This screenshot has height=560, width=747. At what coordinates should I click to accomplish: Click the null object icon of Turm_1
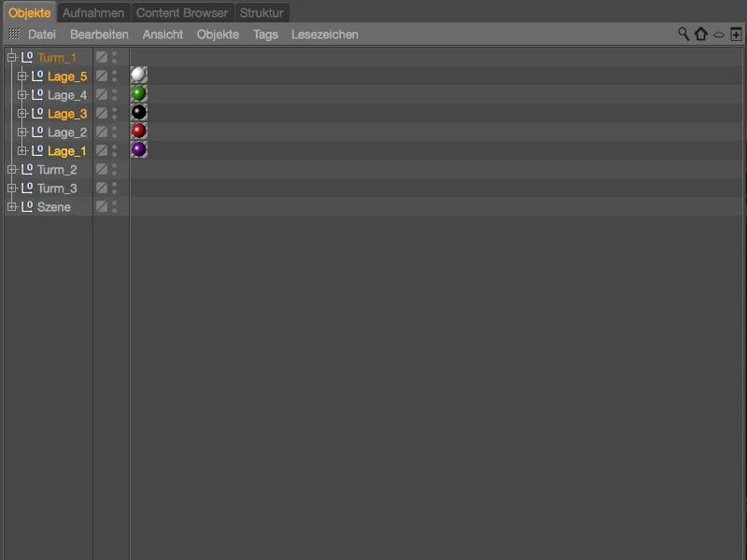(27, 57)
